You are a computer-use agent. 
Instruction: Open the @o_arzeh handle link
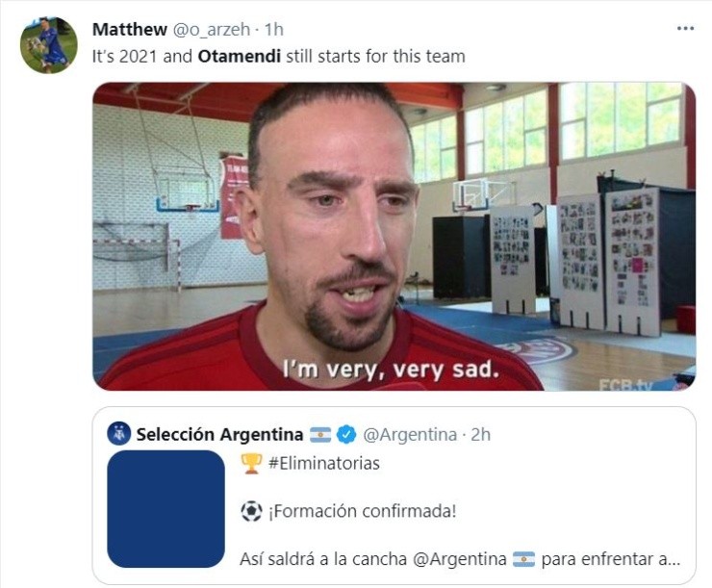point(211,30)
